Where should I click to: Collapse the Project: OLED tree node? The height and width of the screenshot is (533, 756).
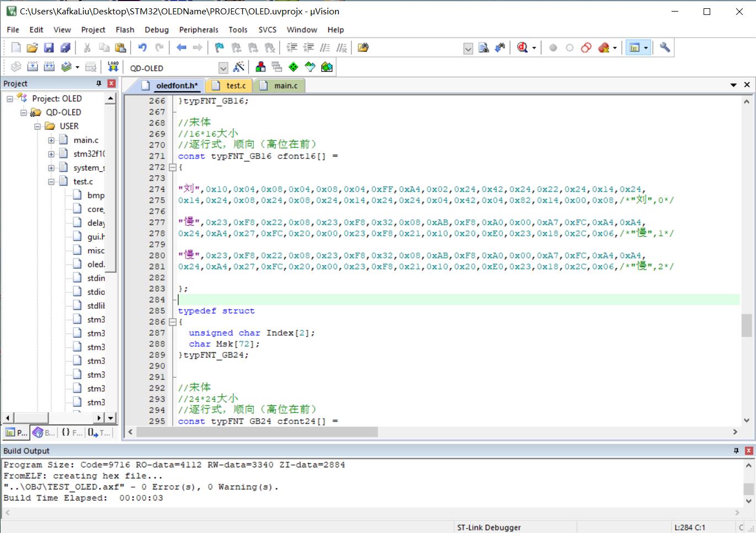(10, 99)
